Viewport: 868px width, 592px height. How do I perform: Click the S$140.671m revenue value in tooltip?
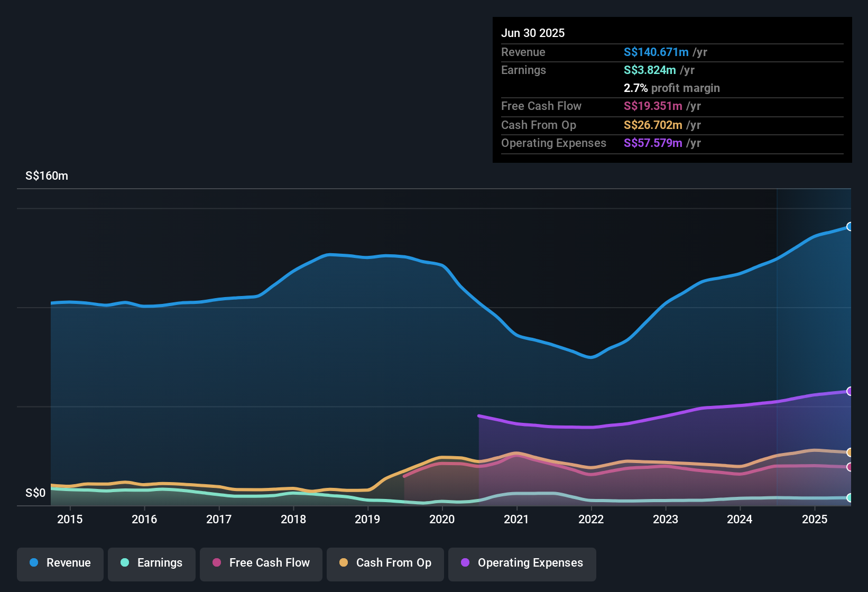(x=656, y=52)
